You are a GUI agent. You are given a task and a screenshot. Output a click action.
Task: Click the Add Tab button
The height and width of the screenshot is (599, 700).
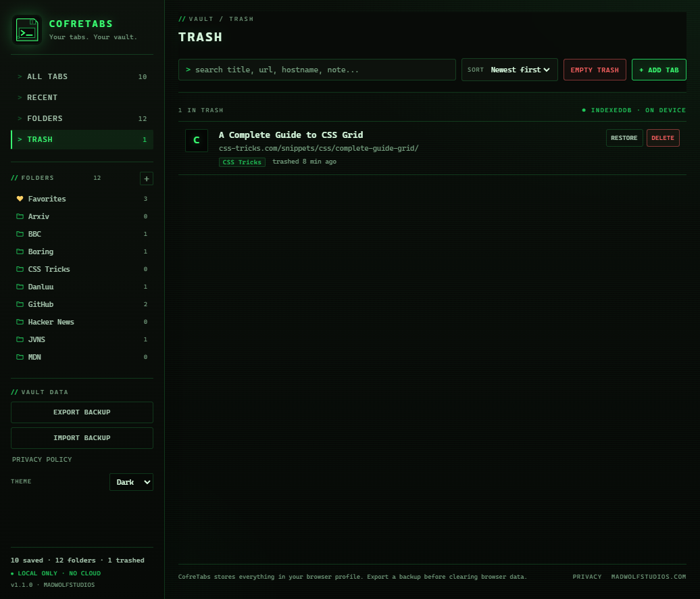pos(659,70)
